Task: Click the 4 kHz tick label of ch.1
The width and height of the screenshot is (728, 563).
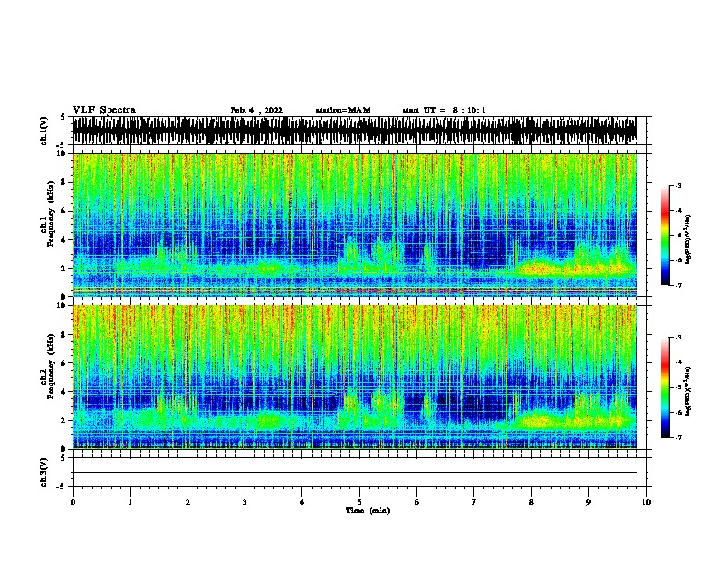Action: coord(64,240)
